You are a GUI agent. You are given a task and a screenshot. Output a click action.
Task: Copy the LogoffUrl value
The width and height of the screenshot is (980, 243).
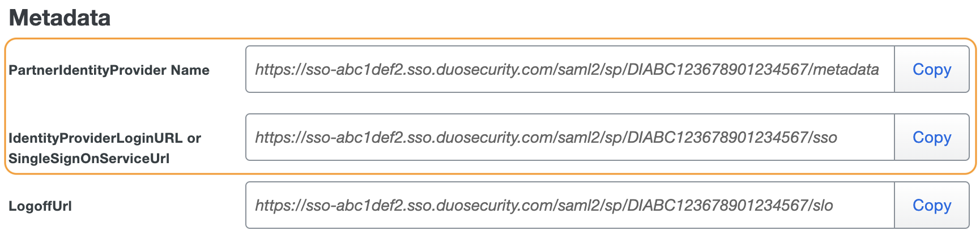931,205
